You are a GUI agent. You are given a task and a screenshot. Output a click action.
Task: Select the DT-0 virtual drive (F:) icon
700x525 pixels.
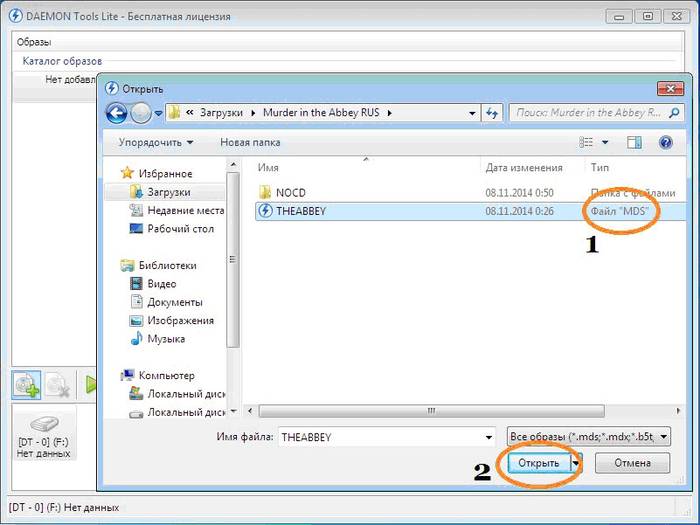tap(45, 424)
